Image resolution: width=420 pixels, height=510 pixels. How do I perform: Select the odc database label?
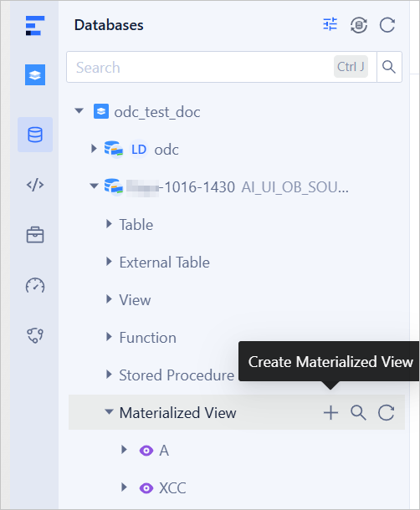pyautogui.click(x=166, y=150)
